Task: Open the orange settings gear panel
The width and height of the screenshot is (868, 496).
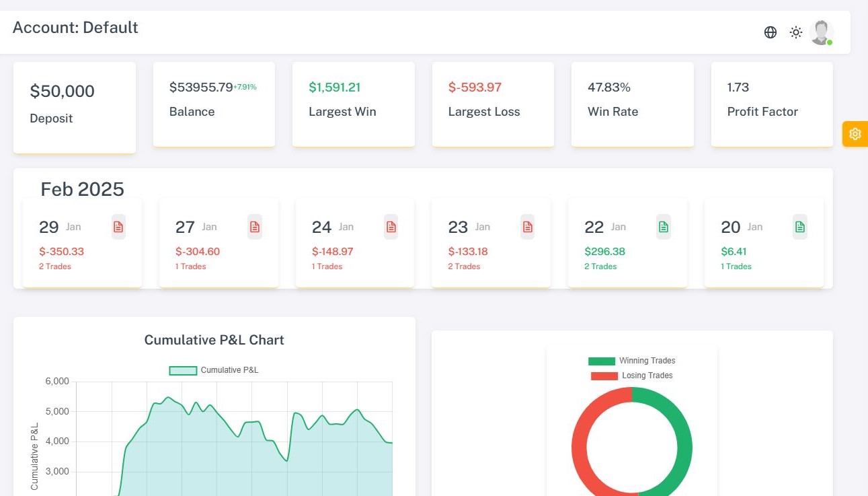Action: click(x=855, y=134)
